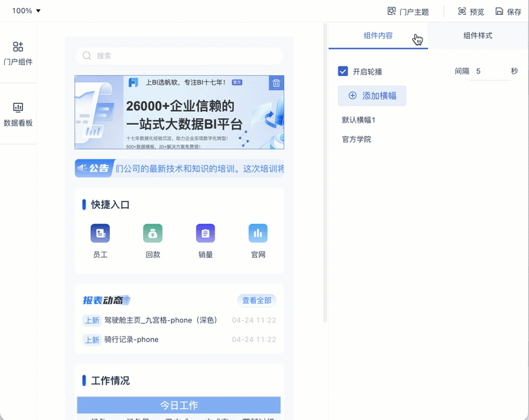Click the 添加横幅 button

tap(372, 96)
